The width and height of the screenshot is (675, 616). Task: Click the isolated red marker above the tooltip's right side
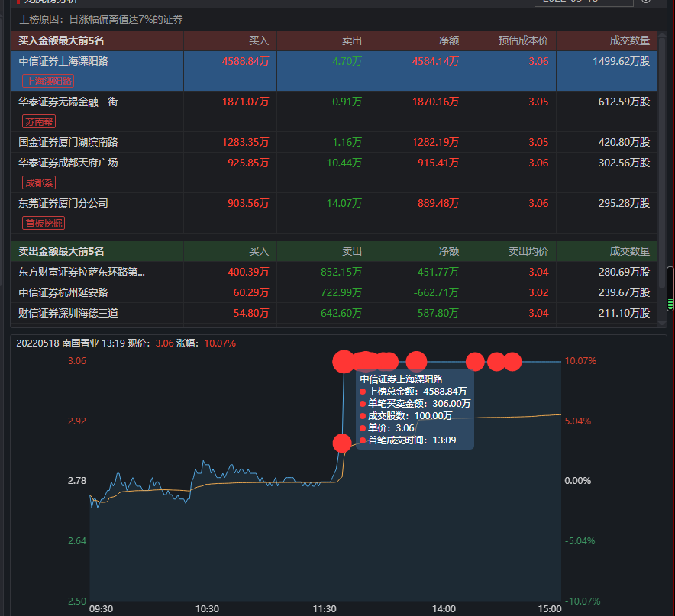416,362
